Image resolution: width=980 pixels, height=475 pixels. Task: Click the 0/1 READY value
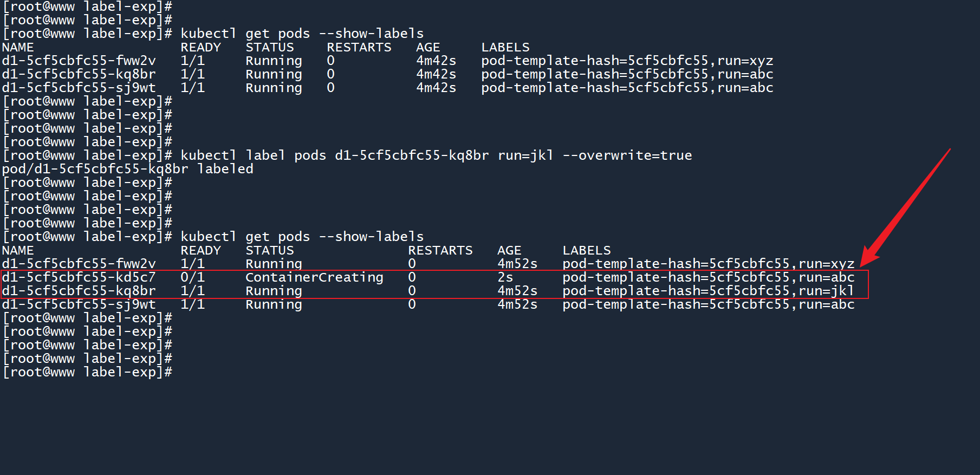click(x=192, y=277)
